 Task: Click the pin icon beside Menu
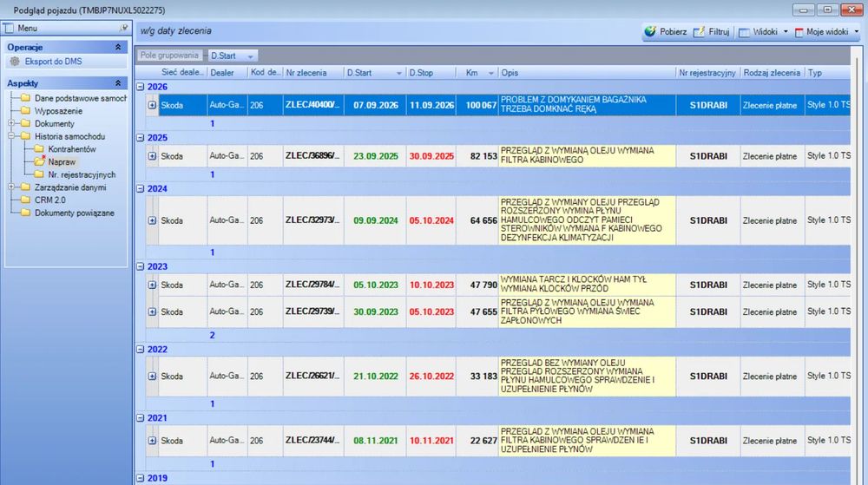pos(123,28)
